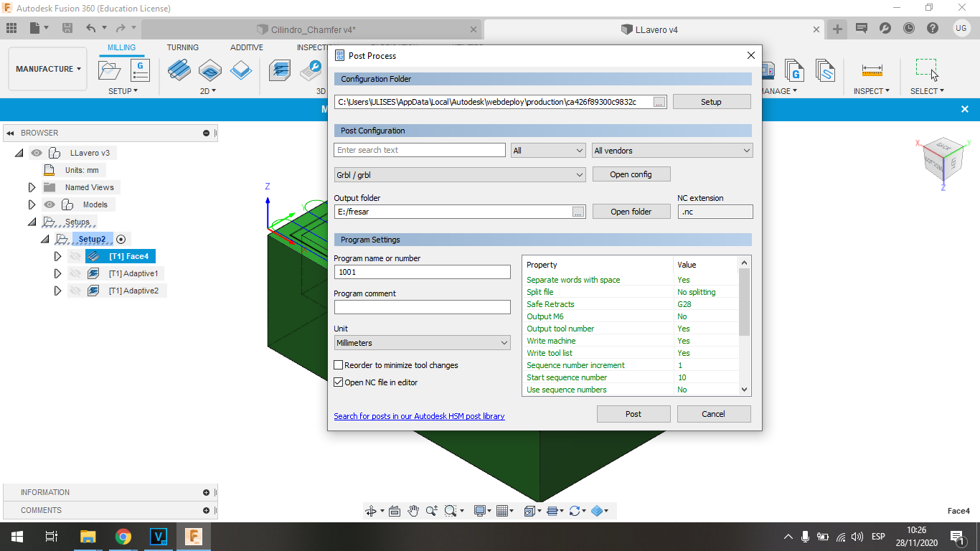Viewport: 980px width, 551px height.
Task: Show the [T1] Face4 operation toolpath
Action: click(75, 256)
